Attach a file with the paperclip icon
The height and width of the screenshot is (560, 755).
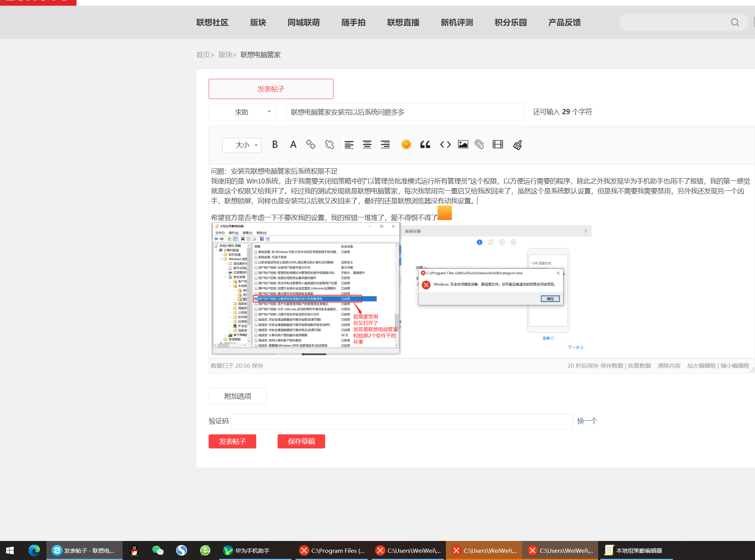pos(479,145)
